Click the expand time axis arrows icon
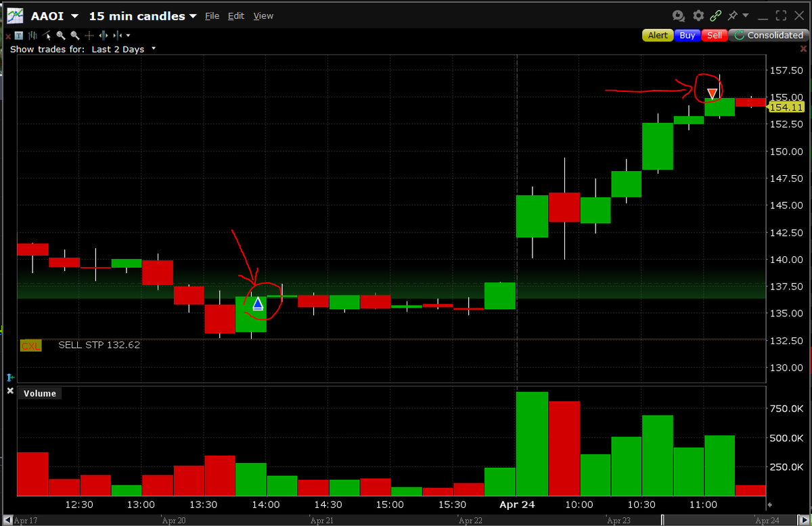The height and width of the screenshot is (526, 812). click(x=104, y=35)
